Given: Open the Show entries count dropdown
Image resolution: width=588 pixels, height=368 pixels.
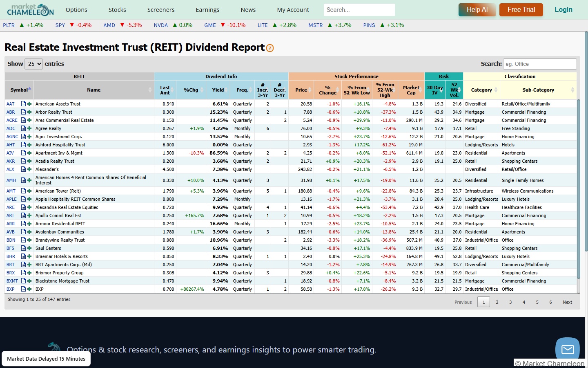Looking at the screenshot, I should [x=33, y=64].
